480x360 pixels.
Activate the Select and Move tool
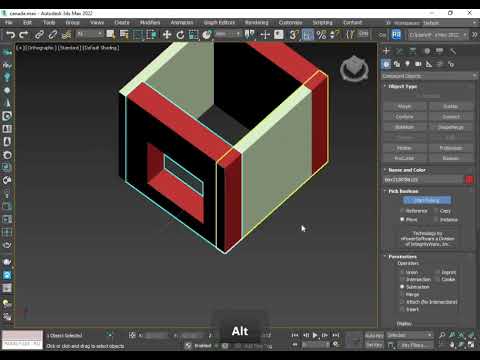167,35
